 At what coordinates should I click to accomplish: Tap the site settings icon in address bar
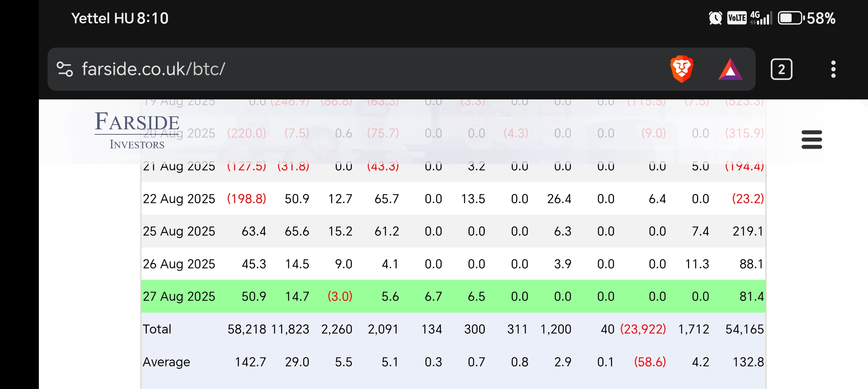coord(65,69)
